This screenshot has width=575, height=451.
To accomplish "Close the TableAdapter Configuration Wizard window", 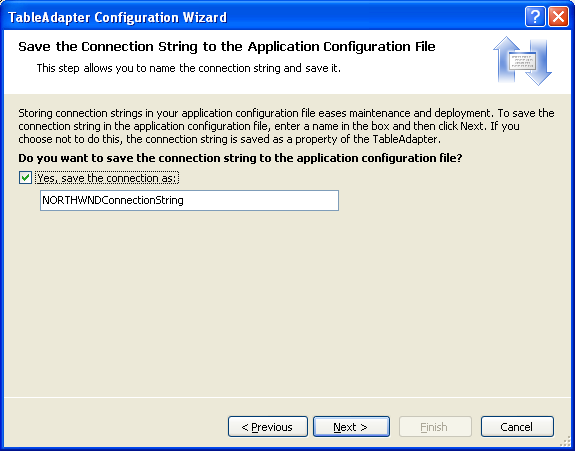I will tap(558, 17).
